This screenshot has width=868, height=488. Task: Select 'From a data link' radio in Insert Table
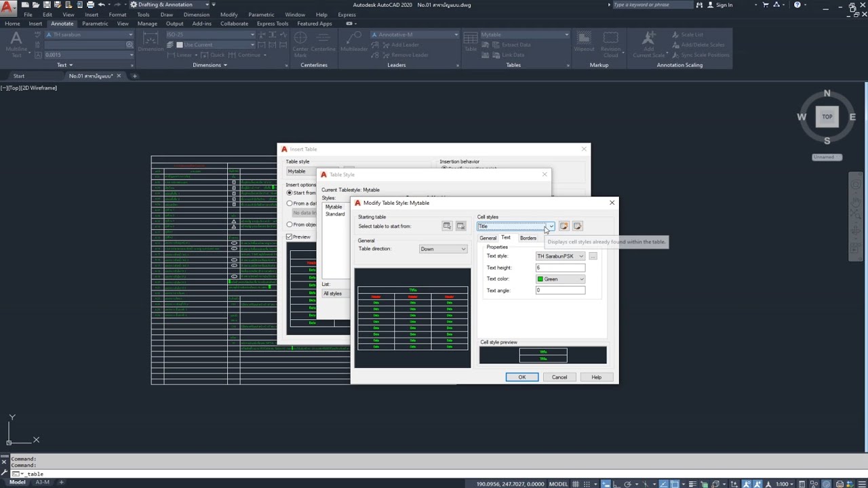(x=290, y=203)
